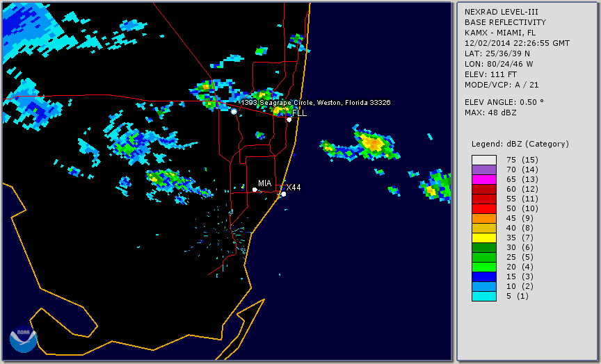Select the 45 dBZ orange legend swatch
601x364 pixels.
[484, 219]
